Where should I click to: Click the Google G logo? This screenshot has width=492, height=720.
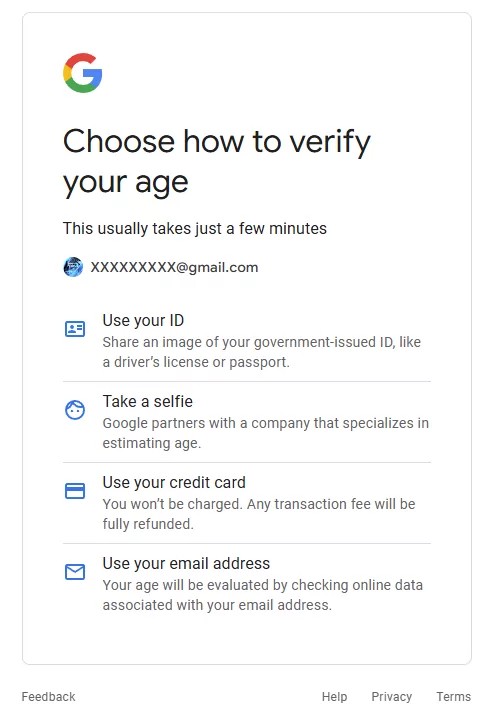(x=82, y=73)
